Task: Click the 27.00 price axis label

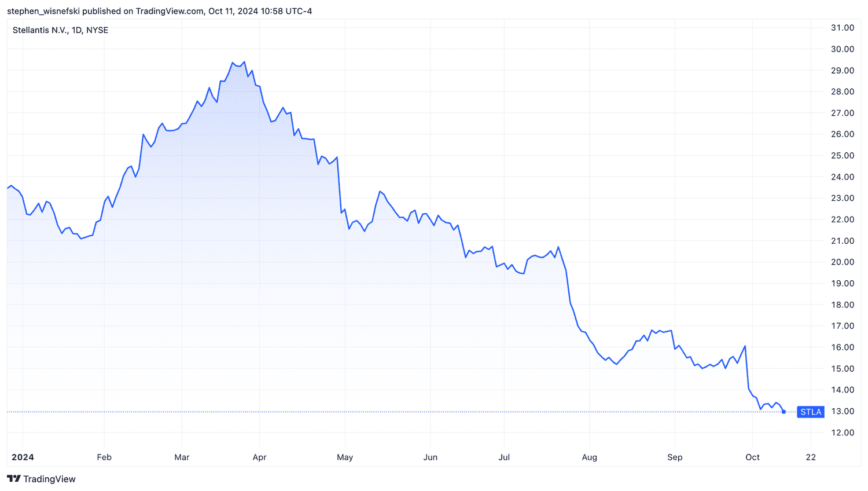Action: pyautogui.click(x=843, y=113)
